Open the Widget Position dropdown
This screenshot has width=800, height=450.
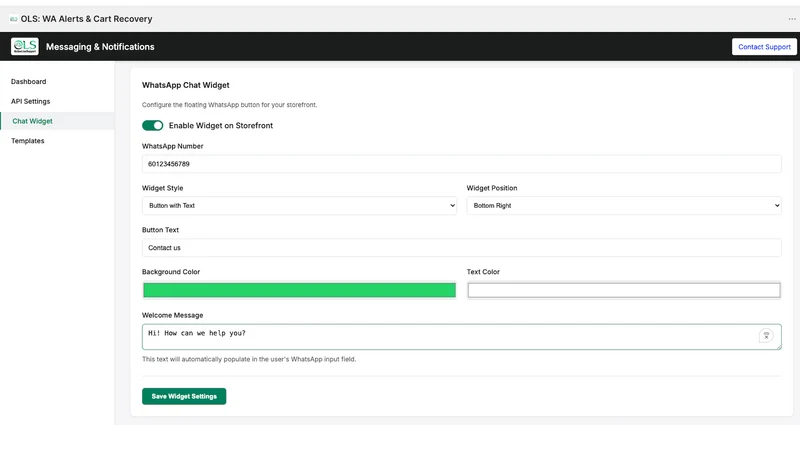click(x=623, y=206)
